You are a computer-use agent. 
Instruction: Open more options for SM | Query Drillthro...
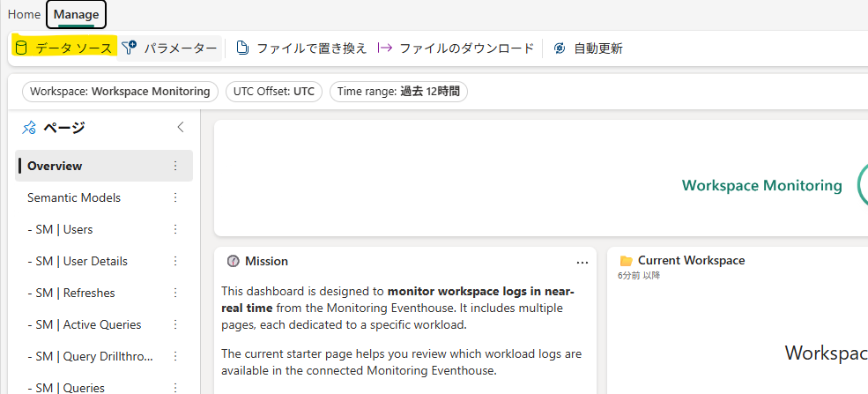click(175, 356)
